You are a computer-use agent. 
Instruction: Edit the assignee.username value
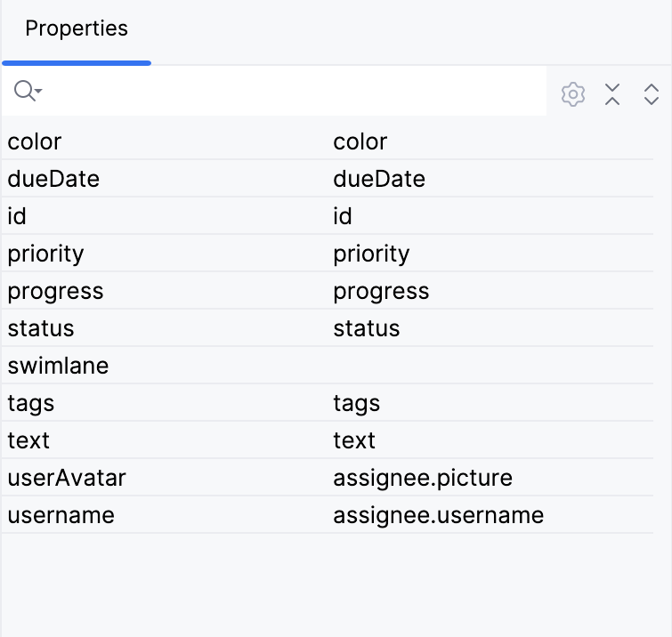point(438,515)
